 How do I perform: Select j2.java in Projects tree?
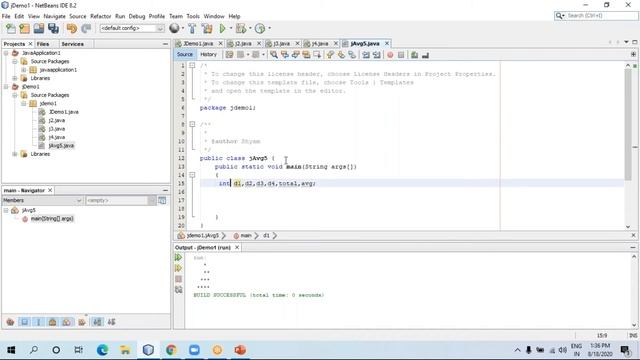[57, 120]
